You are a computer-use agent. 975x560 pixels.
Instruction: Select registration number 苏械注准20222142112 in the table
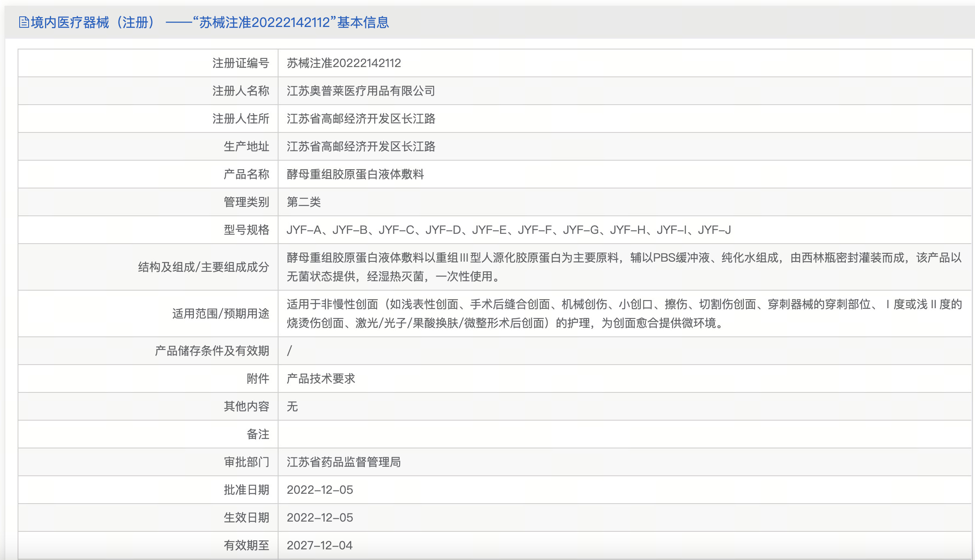coord(344,63)
